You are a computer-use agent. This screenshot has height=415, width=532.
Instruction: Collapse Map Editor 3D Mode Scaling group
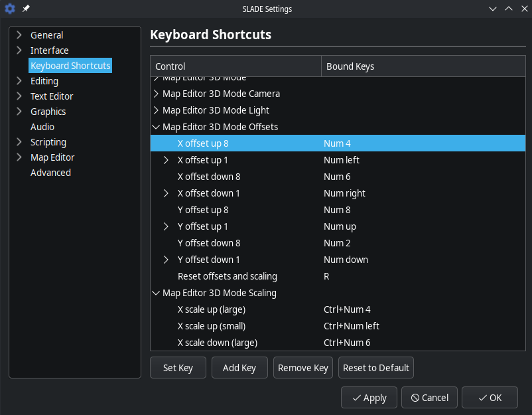click(156, 293)
